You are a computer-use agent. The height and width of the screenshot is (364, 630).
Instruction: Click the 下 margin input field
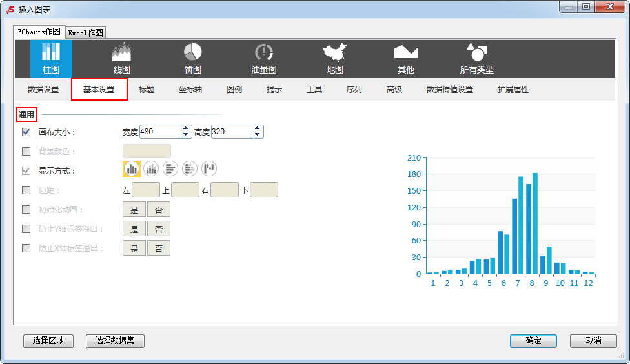tap(264, 190)
